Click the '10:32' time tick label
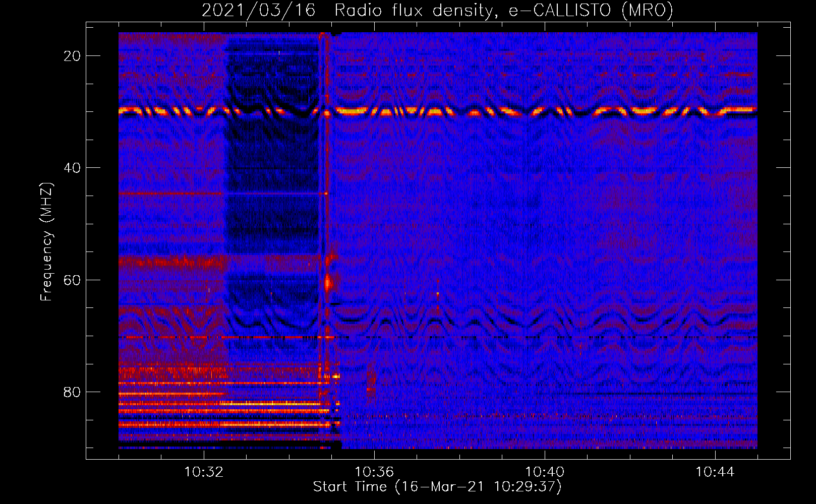Image resolution: width=816 pixels, height=504 pixels. (x=204, y=472)
